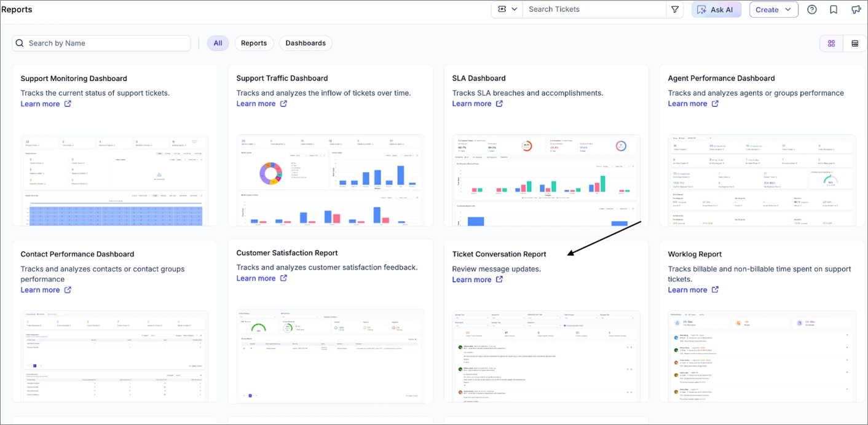Open the Worklog Report preview thumbnail

(762, 356)
